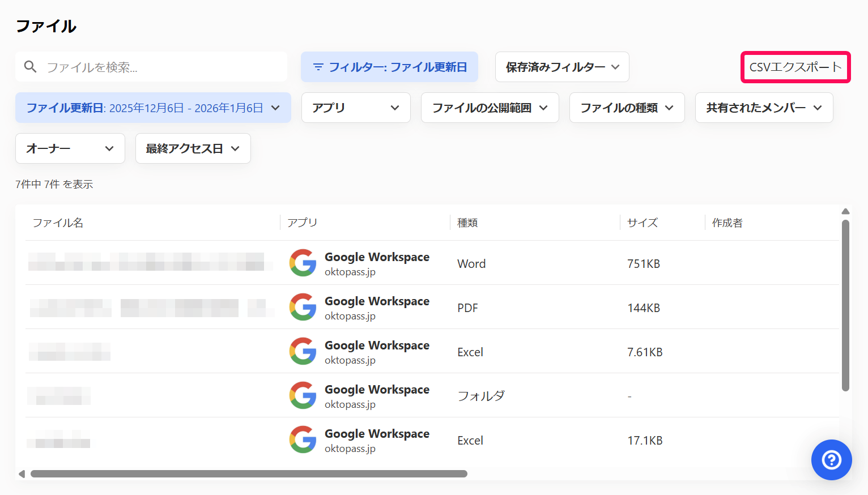This screenshot has width=868, height=495.
Task: Click the scroll-left arrow of horizontal scrollbar
Action: point(22,473)
